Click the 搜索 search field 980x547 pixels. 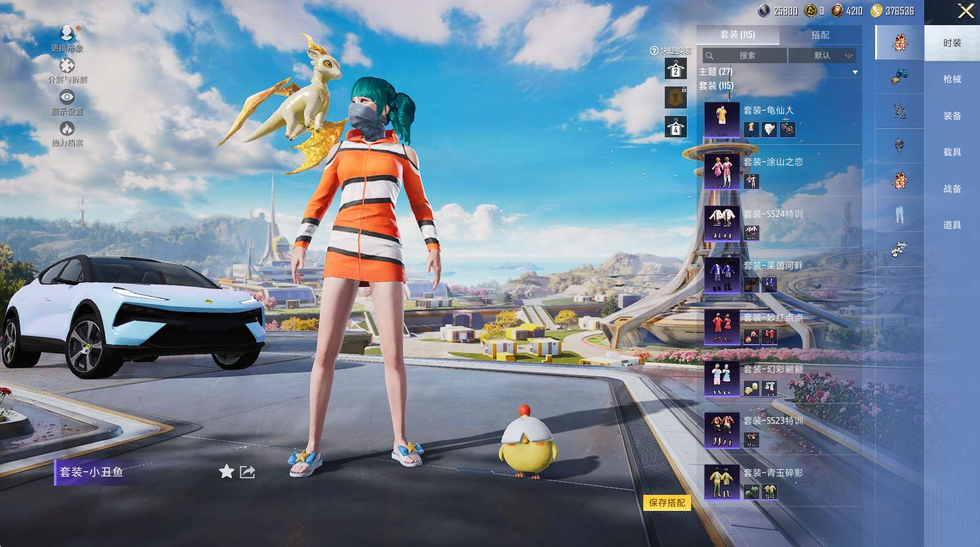point(746,56)
